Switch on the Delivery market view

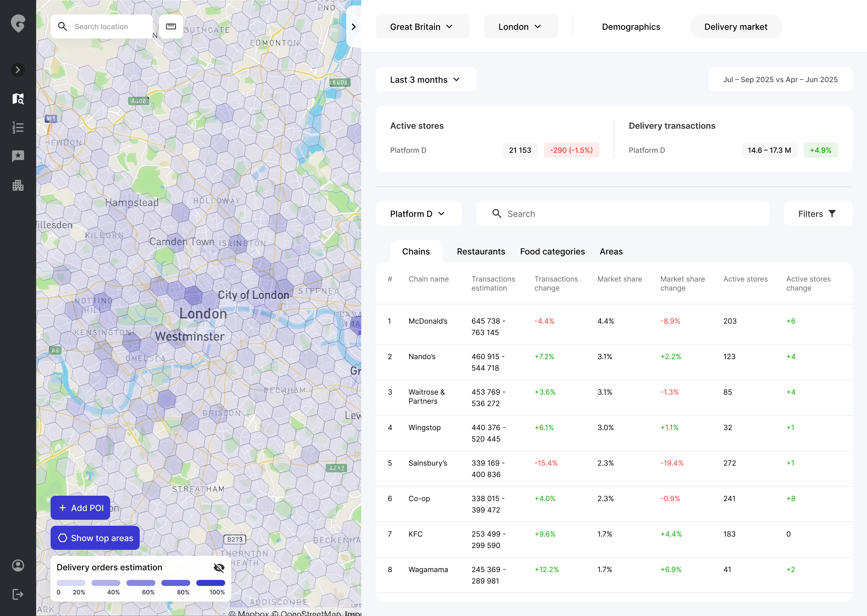tap(736, 26)
